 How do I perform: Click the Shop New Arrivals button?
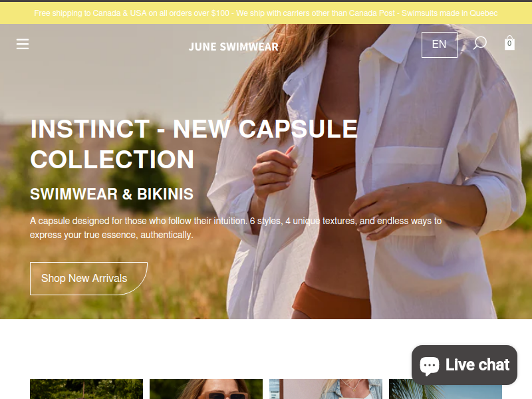88,279
